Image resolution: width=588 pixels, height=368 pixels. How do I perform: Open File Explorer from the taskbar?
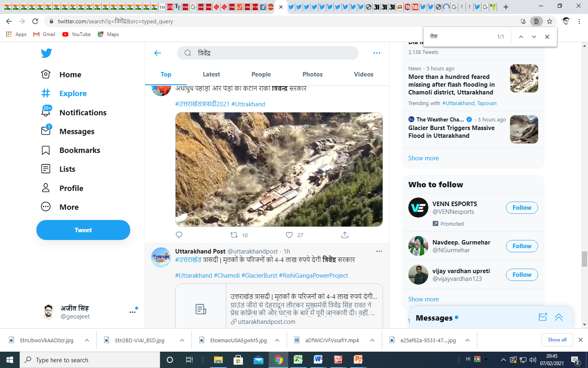coord(218,360)
